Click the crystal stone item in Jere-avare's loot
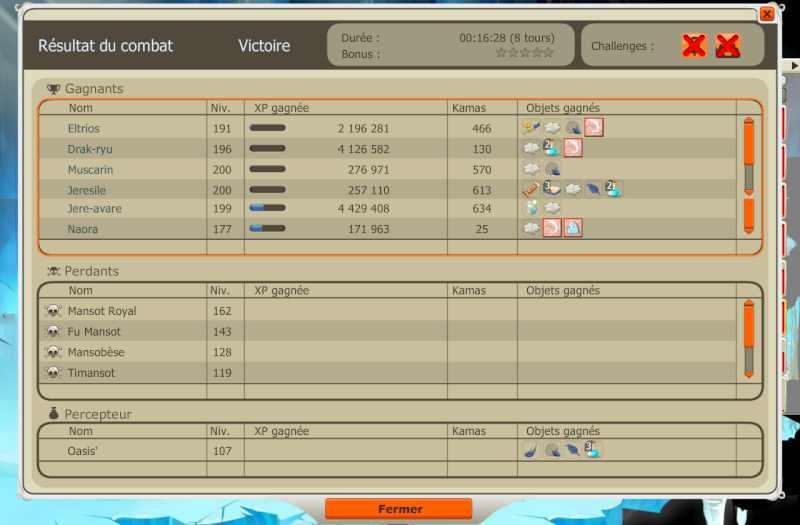The image size is (800, 525). pyautogui.click(x=531, y=208)
